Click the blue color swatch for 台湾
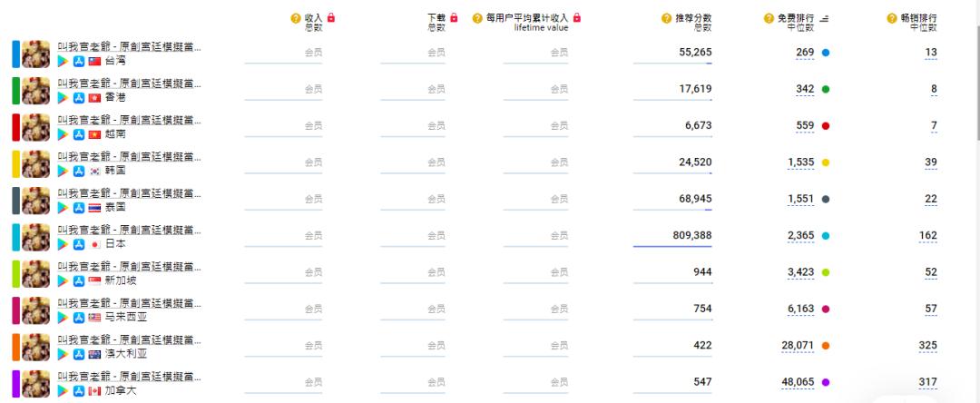Screen dimensions: 980x403 click(x=15, y=54)
